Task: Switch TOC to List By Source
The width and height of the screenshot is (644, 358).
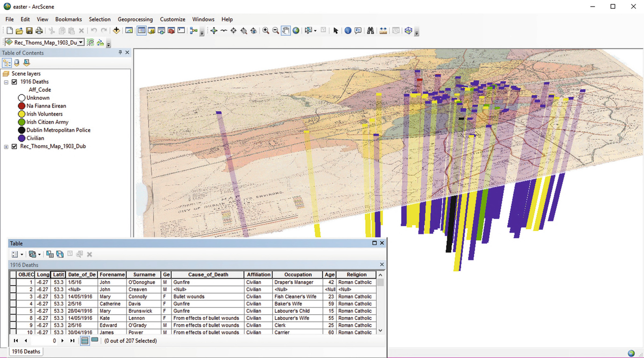Action: tap(17, 62)
